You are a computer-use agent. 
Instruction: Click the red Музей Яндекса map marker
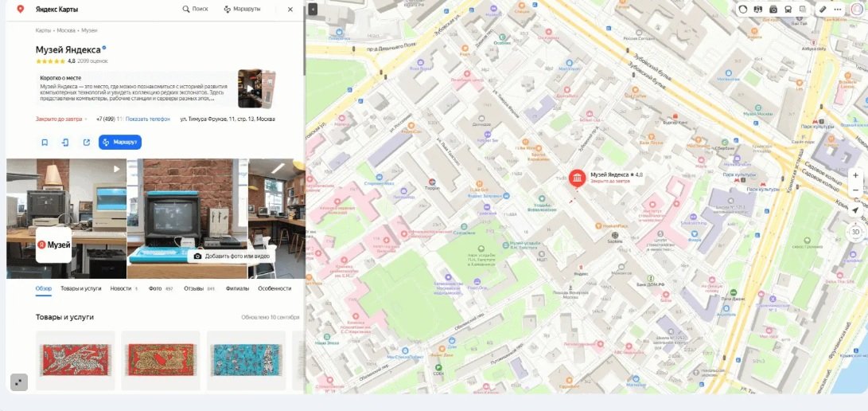coord(578,179)
